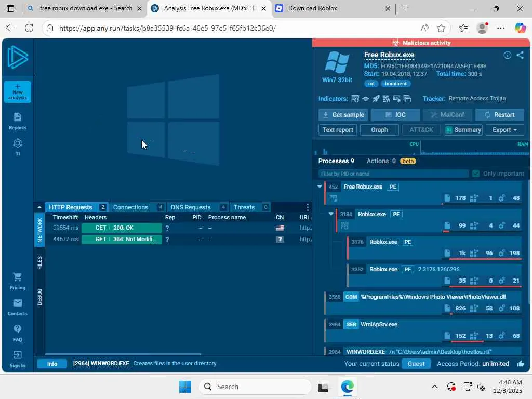The height and width of the screenshot is (399, 532).
Task: Click the Windows taskbar Search box
Action: point(255,387)
